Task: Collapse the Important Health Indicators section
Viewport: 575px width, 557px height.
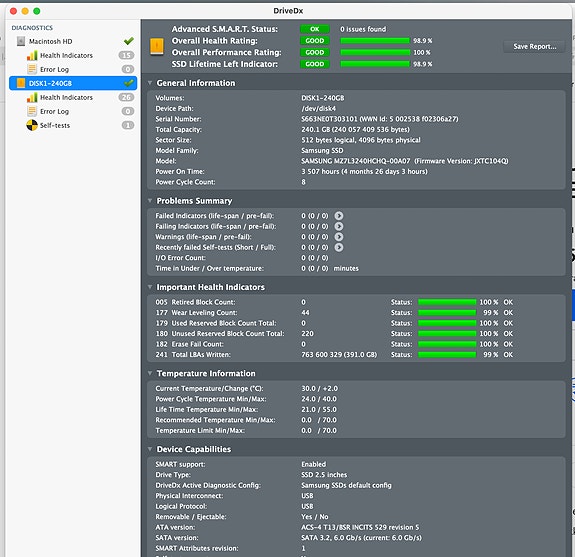Action: (150, 287)
